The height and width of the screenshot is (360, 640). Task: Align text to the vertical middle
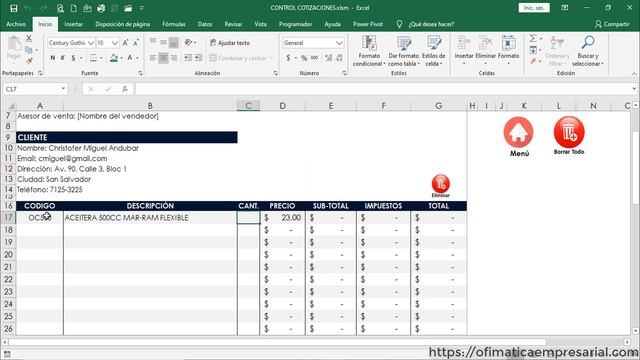coord(163,42)
